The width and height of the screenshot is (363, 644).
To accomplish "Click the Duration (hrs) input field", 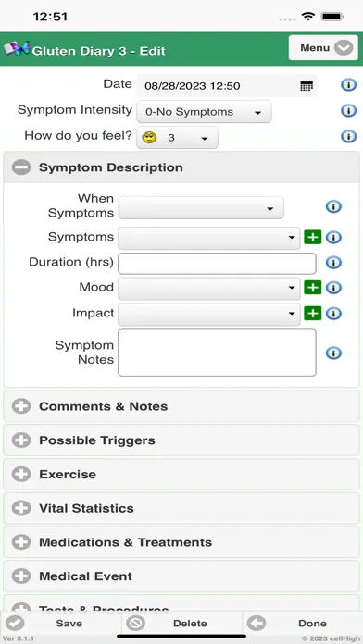I will (x=217, y=264).
